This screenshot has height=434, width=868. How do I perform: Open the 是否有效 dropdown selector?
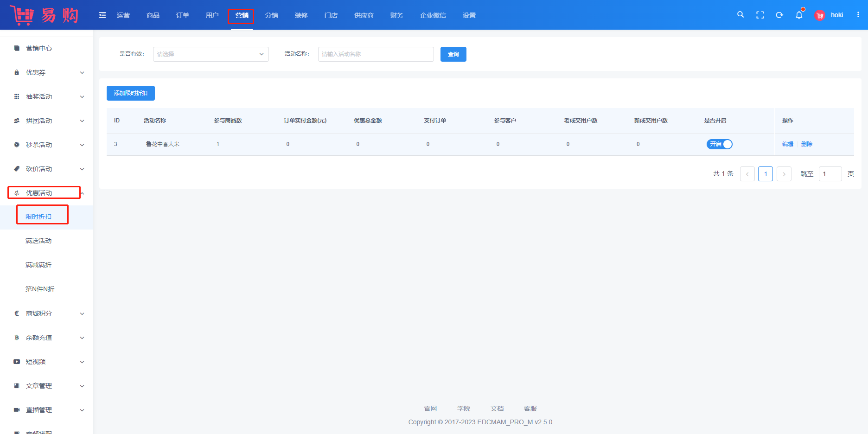click(x=211, y=54)
